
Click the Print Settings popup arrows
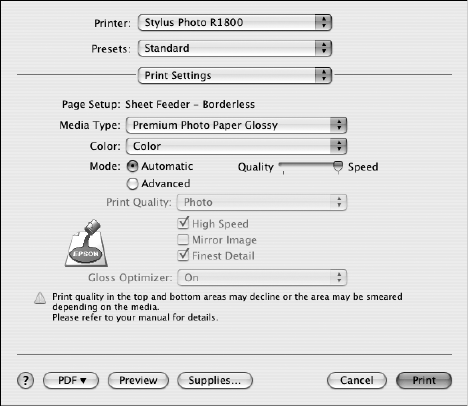click(323, 75)
